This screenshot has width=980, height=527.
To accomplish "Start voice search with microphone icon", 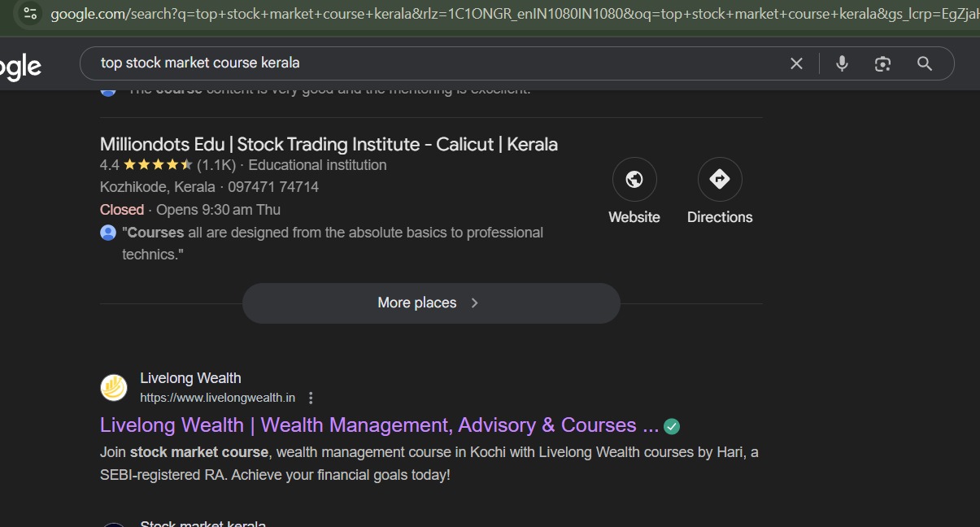I will point(842,63).
